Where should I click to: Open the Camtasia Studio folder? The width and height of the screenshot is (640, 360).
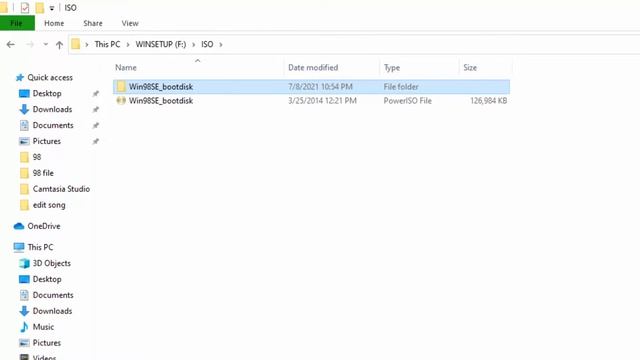coord(61,189)
